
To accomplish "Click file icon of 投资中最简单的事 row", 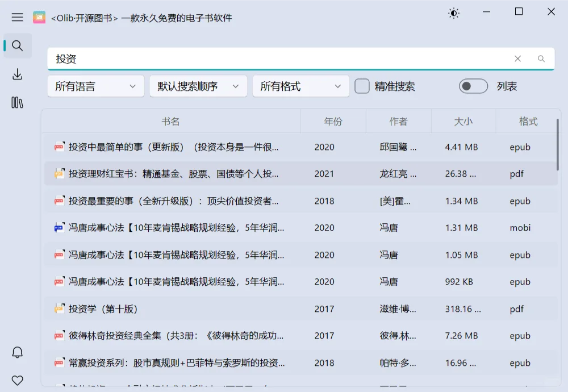I will [x=60, y=147].
